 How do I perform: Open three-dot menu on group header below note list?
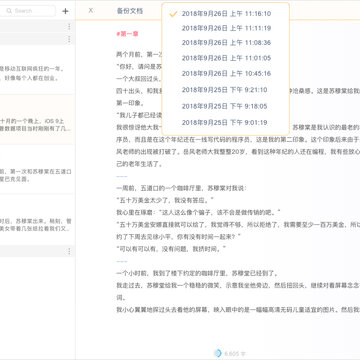pyautogui.click(x=69, y=251)
